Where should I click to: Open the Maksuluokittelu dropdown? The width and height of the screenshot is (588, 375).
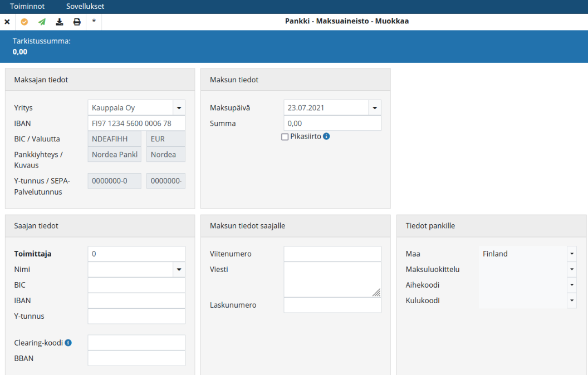pos(572,269)
